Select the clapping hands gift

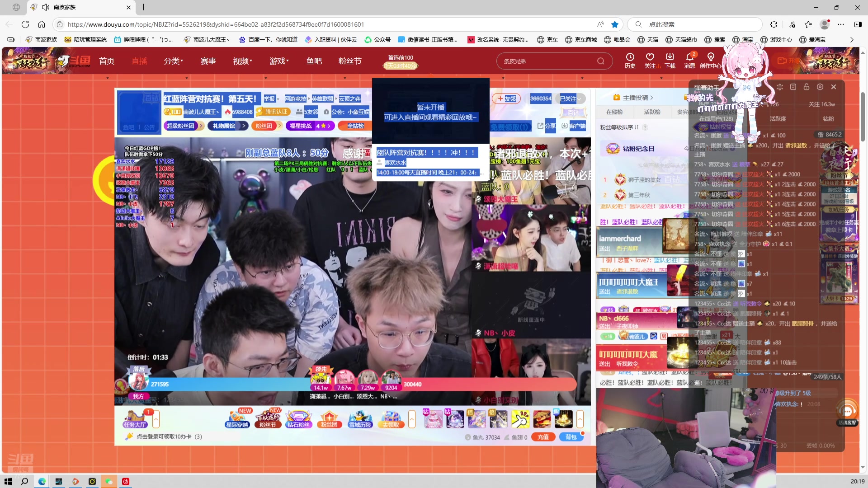tap(520, 419)
